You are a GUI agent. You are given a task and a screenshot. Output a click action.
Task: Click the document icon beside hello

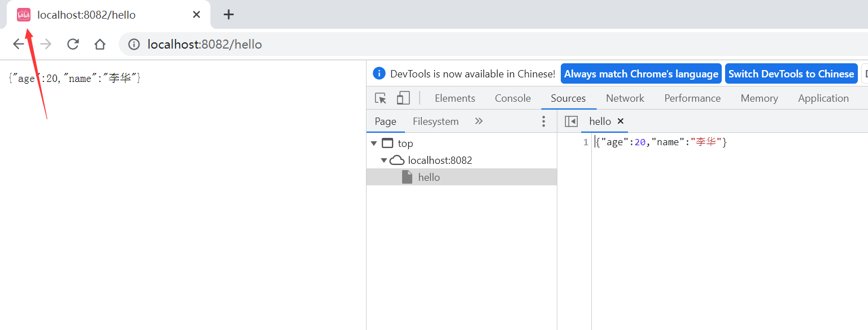click(407, 177)
